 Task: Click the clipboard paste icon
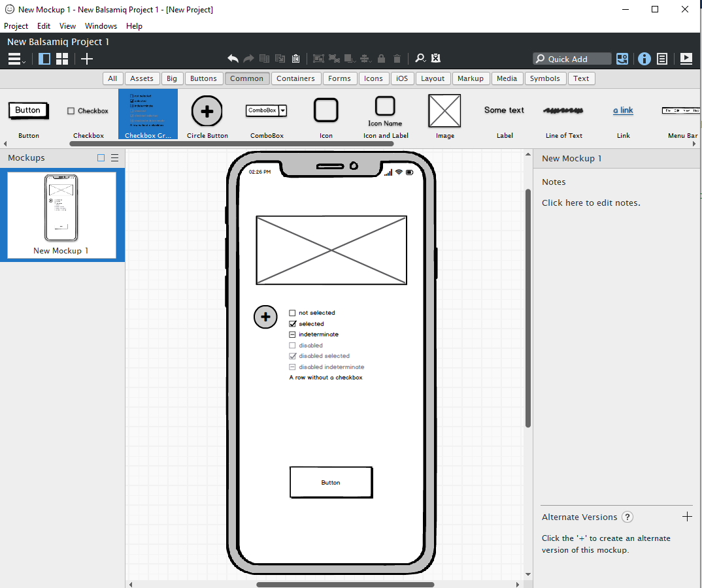point(295,58)
